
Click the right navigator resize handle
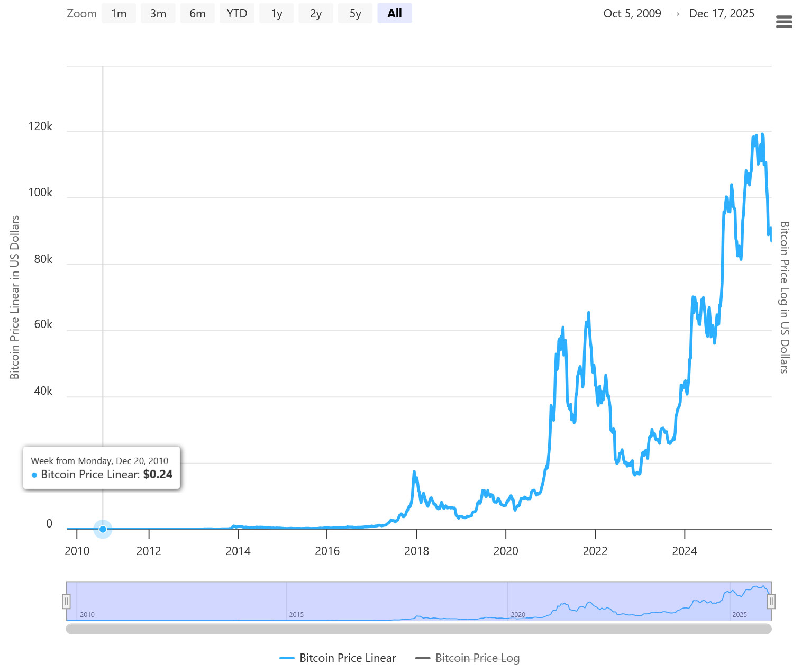point(771,601)
